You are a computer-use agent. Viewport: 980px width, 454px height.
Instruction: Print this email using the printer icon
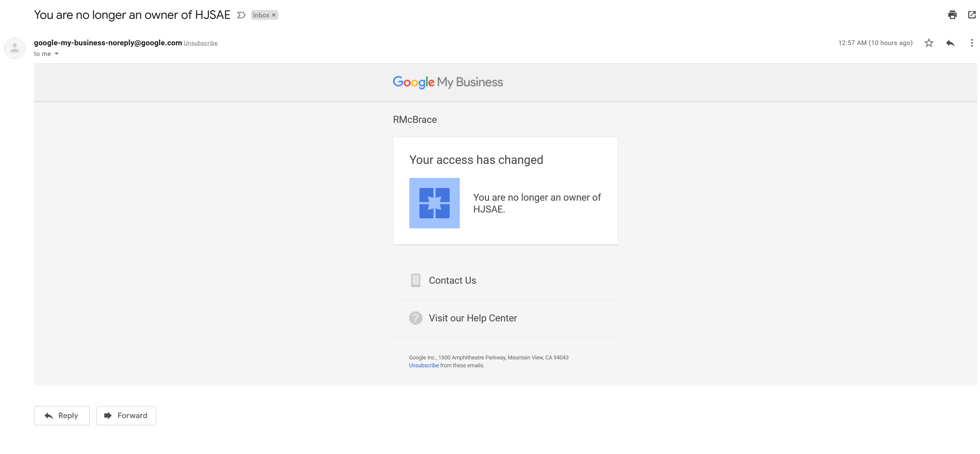(x=952, y=15)
